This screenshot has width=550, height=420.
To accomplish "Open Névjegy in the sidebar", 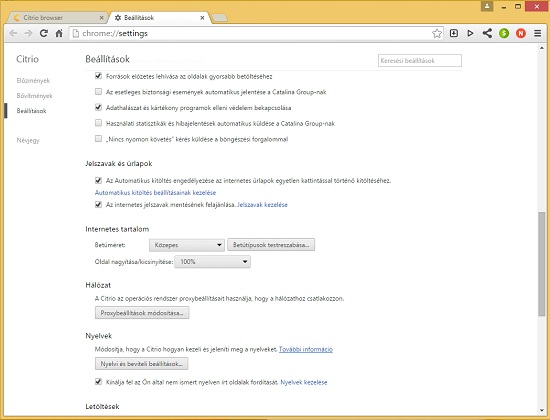I will point(28,140).
